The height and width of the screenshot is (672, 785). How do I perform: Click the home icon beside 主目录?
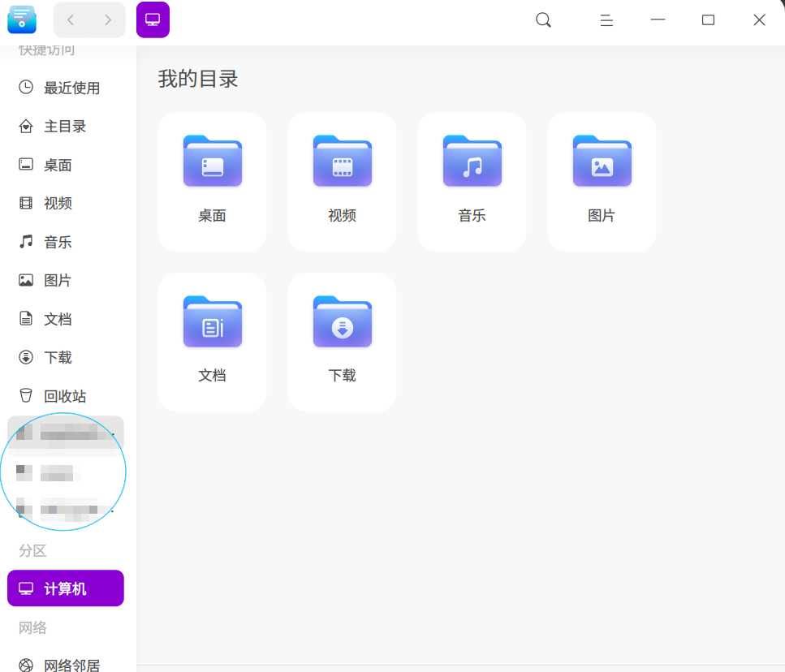point(26,126)
